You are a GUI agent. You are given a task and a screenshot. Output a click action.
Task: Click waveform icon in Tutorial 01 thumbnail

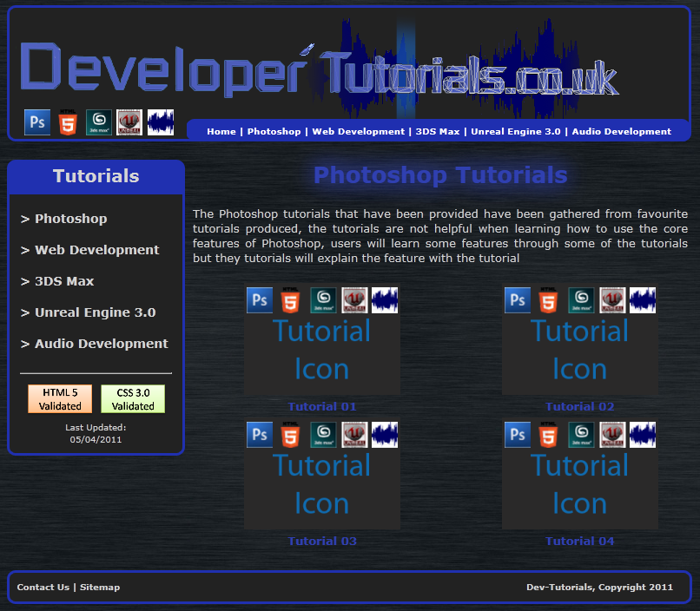pos(385,300)
